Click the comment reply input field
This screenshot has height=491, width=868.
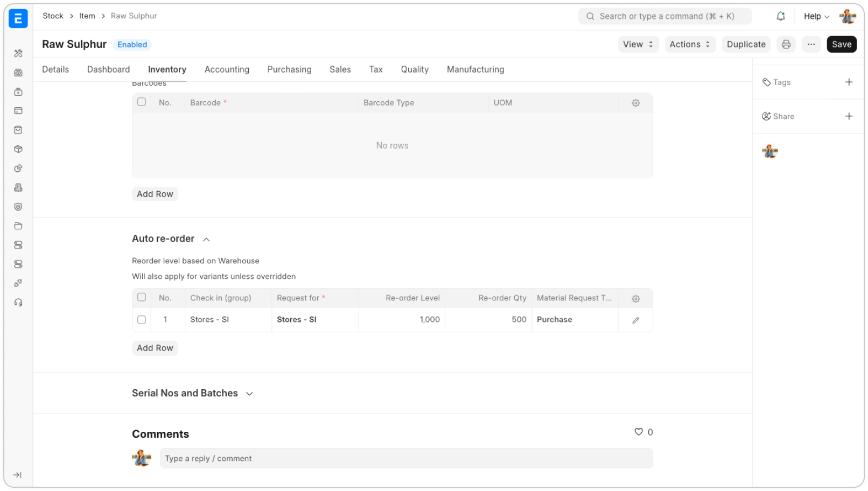click(407, 459)
